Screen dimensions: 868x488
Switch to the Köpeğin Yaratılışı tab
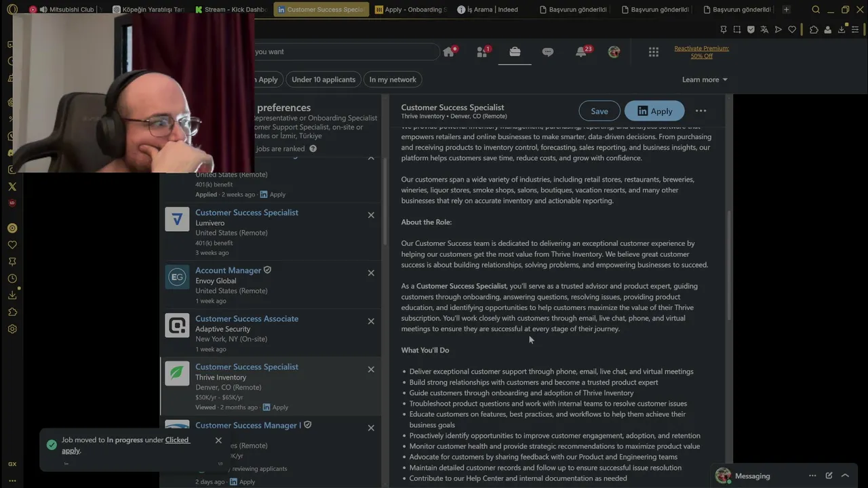coord(148,9)
